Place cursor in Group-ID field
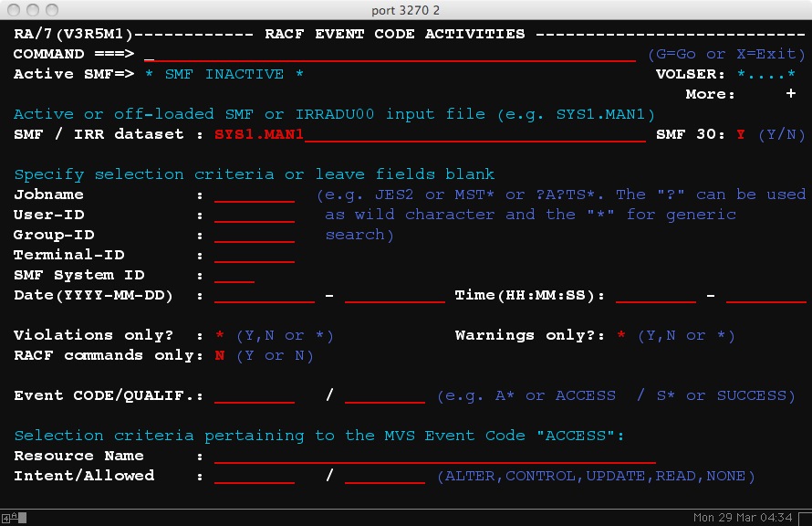Image resolution: width=812 pixels, height=526 pixels. point(255,236)
